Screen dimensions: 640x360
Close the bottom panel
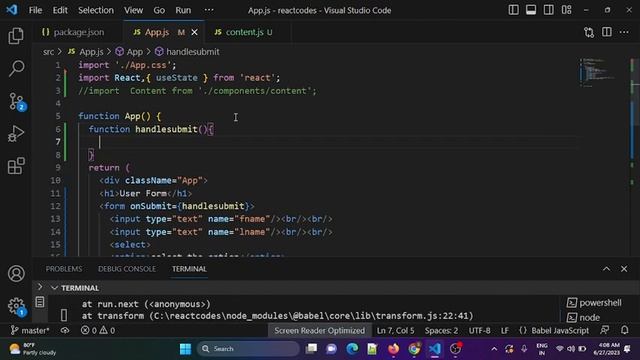[624, 269]
